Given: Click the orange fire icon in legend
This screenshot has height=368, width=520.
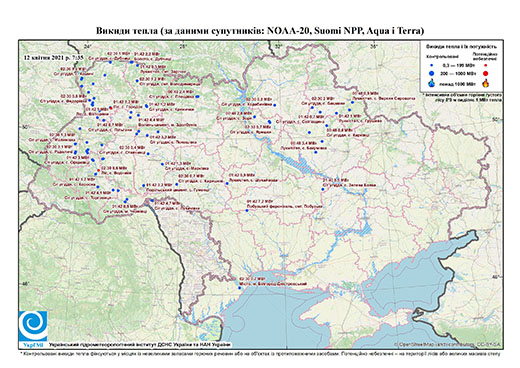Looking at the screenshot, I should coord(486,83).
